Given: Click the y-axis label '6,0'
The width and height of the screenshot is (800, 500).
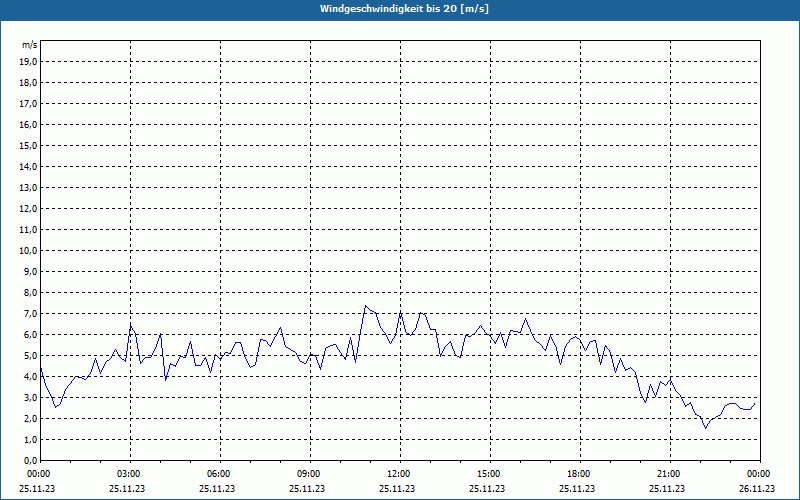Looking at the screenshot, I should [x=32, y=335].
